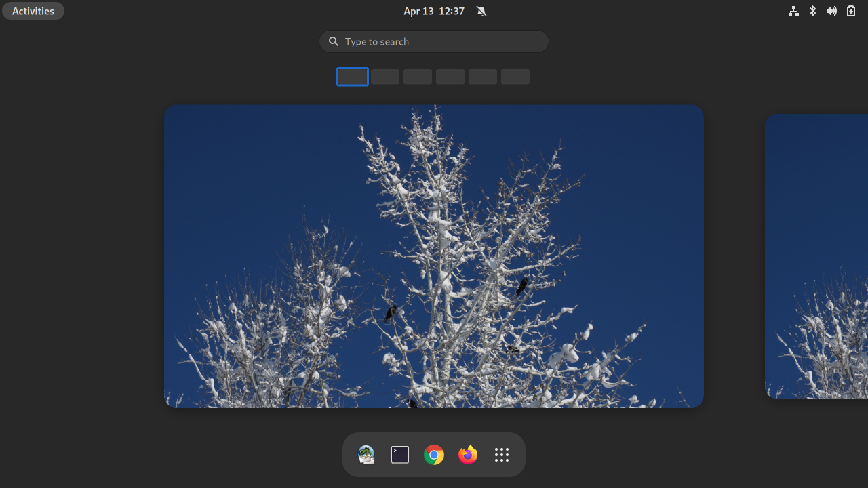This screenshot has height=488, width=868.
Task: Click the Bluetooth indicator in the top bar
Action: click(x=812, y=11)
